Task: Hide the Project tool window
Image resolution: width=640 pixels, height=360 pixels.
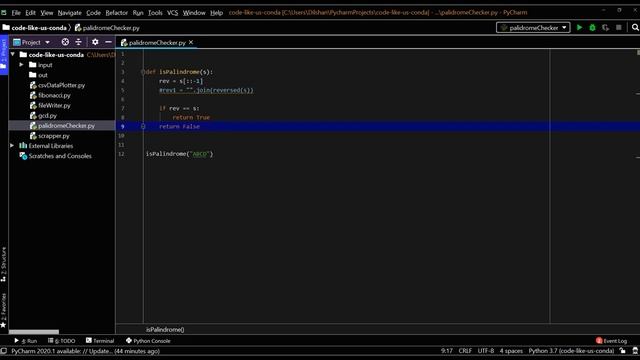Action: 108,42
